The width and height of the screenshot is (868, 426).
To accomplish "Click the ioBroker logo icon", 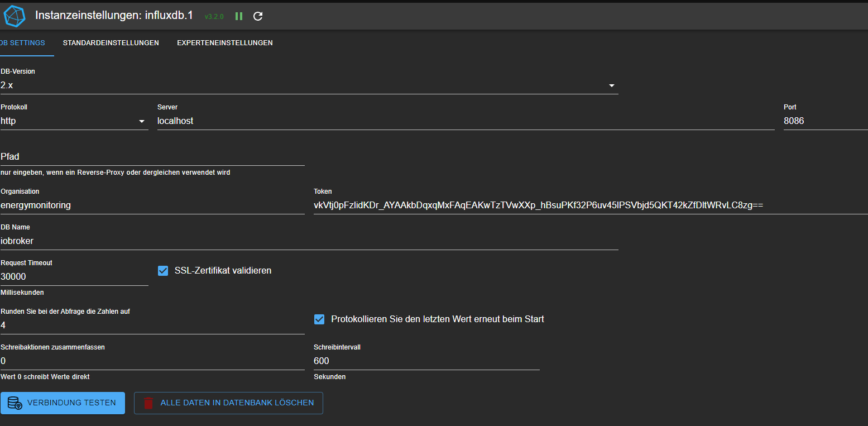I will click(x=15, y=16).
